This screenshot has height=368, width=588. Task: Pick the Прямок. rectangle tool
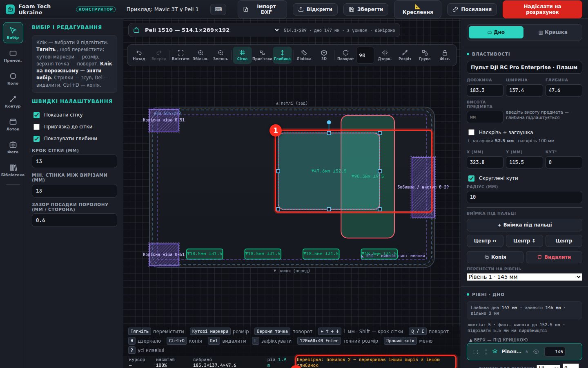pyautogui.click(x=13, y=56)
